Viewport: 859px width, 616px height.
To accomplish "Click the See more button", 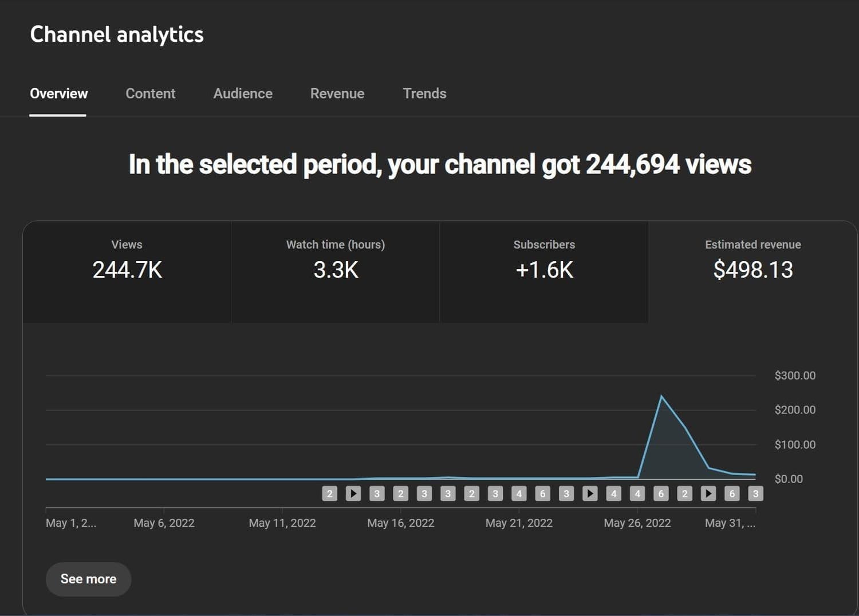I will pyautogui.click(x=88, y=579).
